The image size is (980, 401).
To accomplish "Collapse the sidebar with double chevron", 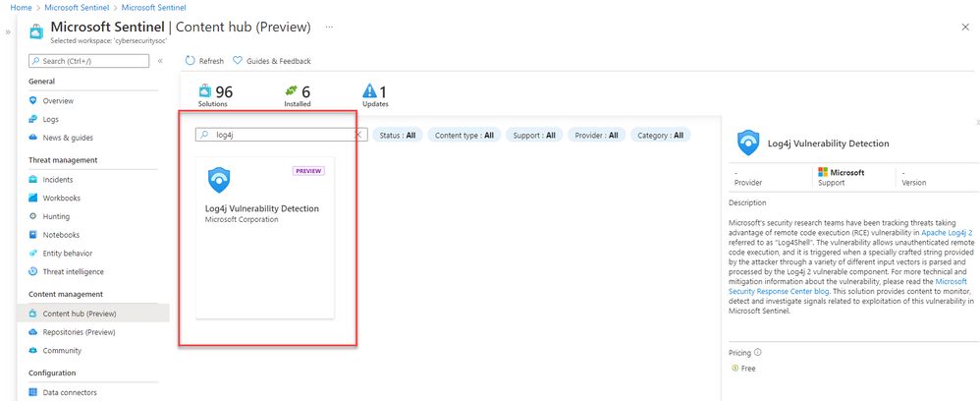I will [160, 61].
